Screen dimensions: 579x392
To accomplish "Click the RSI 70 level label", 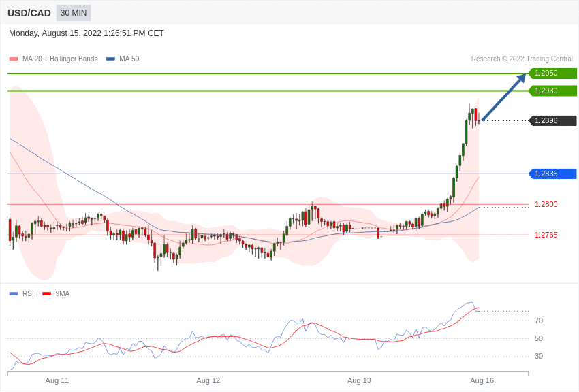I will 539,321.
